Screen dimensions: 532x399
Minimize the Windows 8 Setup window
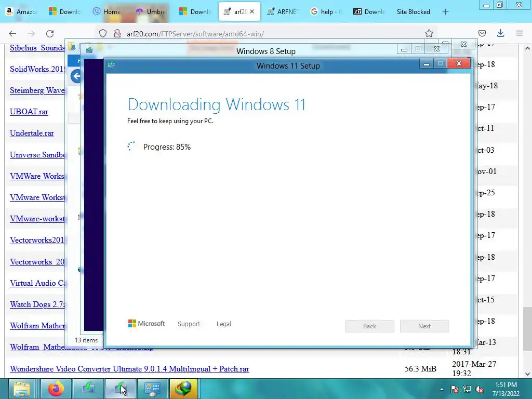tap(404, 49)
